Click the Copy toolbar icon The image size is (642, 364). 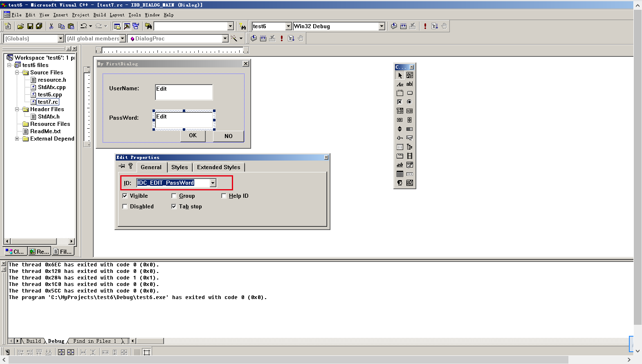coord(61,26)
